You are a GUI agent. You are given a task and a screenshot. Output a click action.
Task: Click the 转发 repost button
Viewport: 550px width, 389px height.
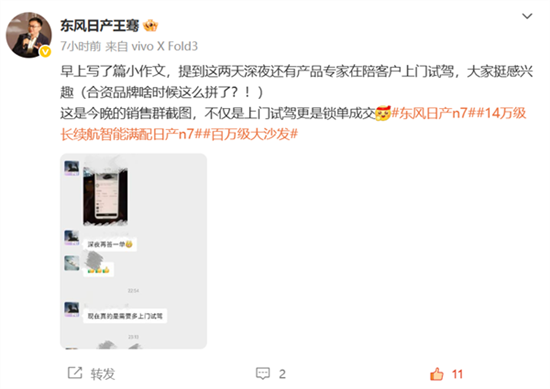(x=103, y=374)
